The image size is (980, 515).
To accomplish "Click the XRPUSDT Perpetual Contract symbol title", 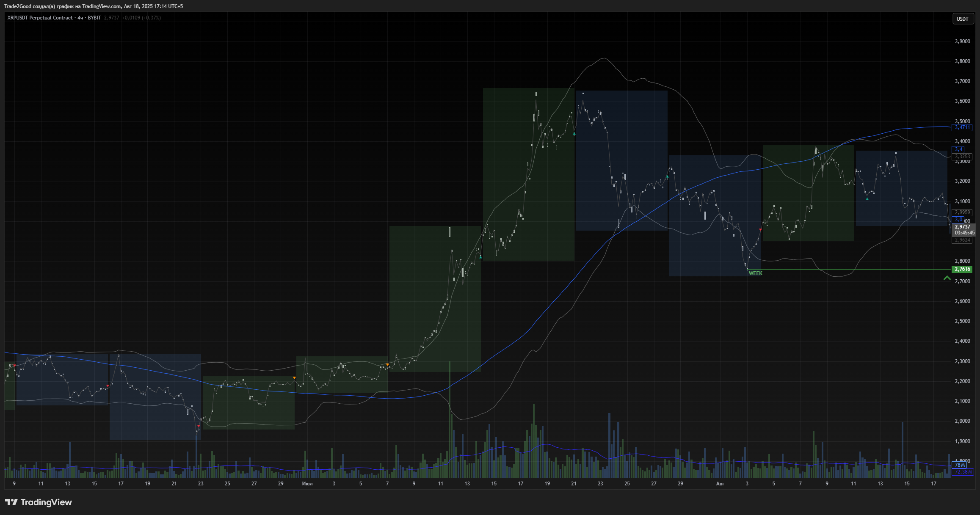I will (x=40, y=18).
